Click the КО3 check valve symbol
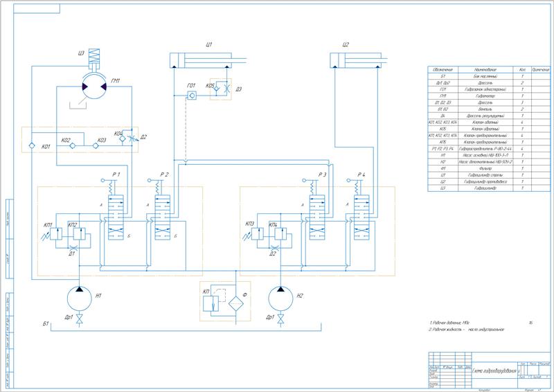Screen dimensions: 554x392 (x=96, y=145)
